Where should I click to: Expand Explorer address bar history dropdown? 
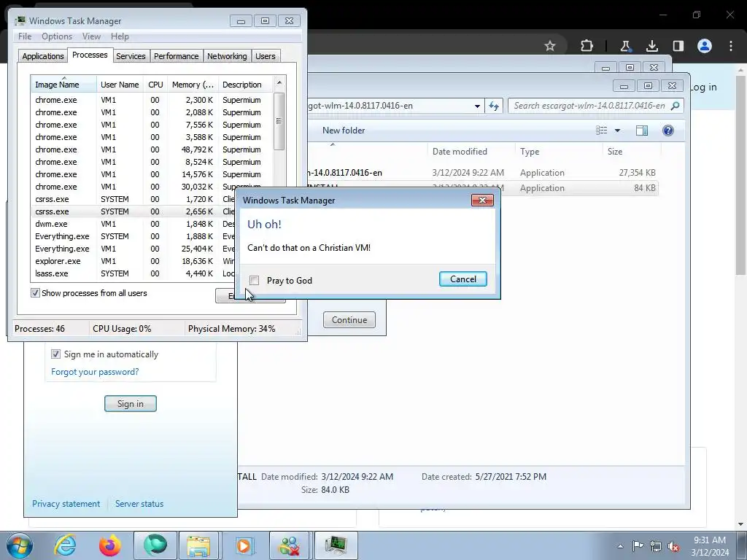coord(477,106)
